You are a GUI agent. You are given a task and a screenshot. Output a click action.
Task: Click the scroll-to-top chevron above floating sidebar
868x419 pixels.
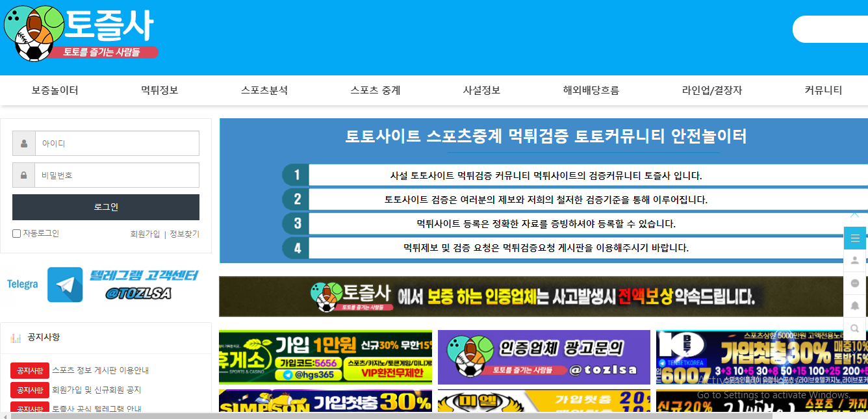click(854, 215)
